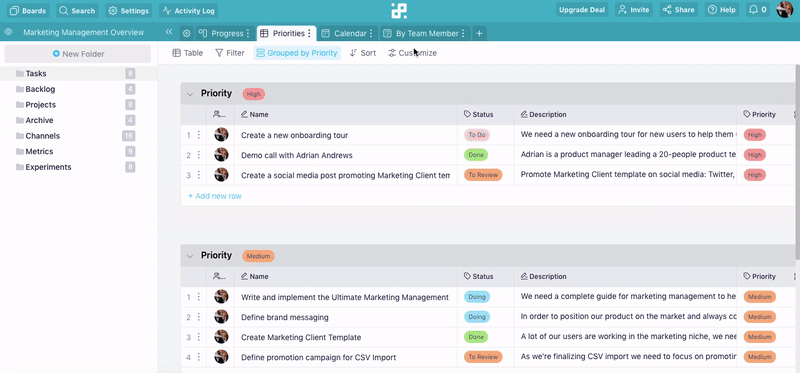Click Grouped by Priority button

pyautogui.click(x=297, y=53)
